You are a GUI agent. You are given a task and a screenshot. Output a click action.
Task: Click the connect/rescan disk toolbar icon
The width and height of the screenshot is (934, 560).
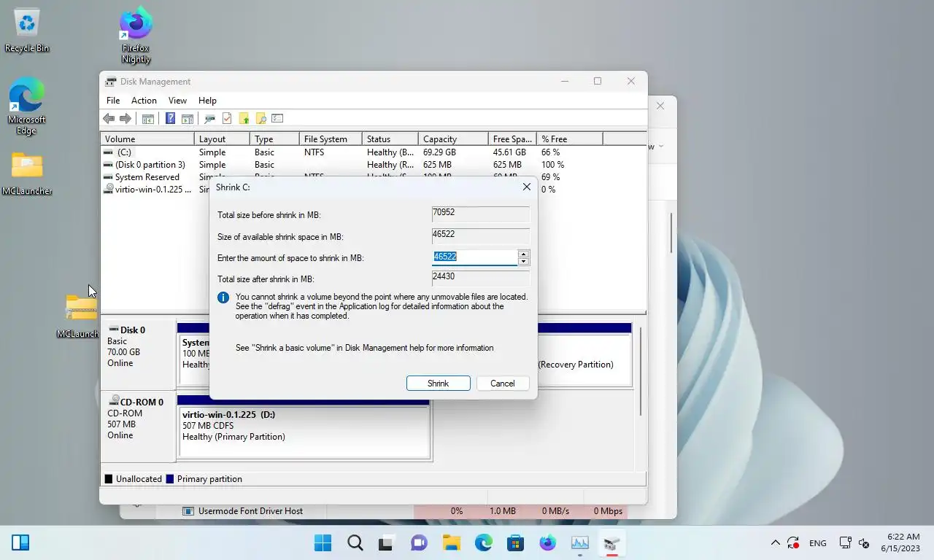pos(210,118)
